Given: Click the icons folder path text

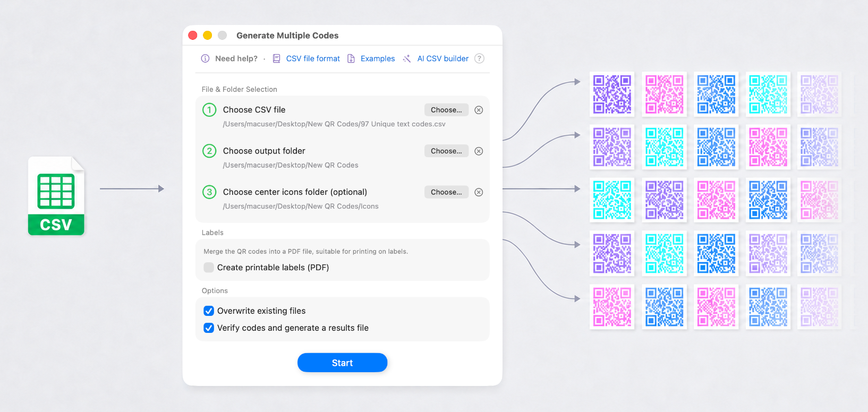Looking at the screenshot, I should [301, 207].
